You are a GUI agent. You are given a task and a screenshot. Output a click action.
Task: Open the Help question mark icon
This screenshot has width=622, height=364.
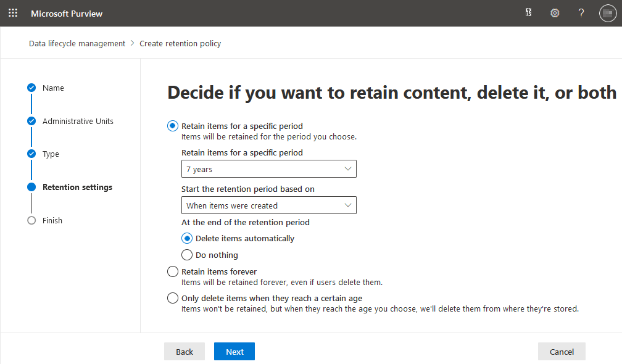pos(581,13)
